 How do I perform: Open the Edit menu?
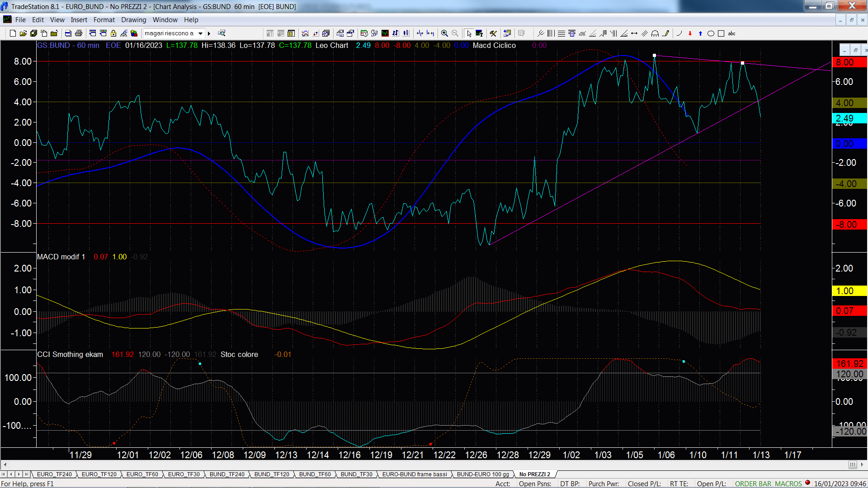pyautogui.click(x=38, y=20)
